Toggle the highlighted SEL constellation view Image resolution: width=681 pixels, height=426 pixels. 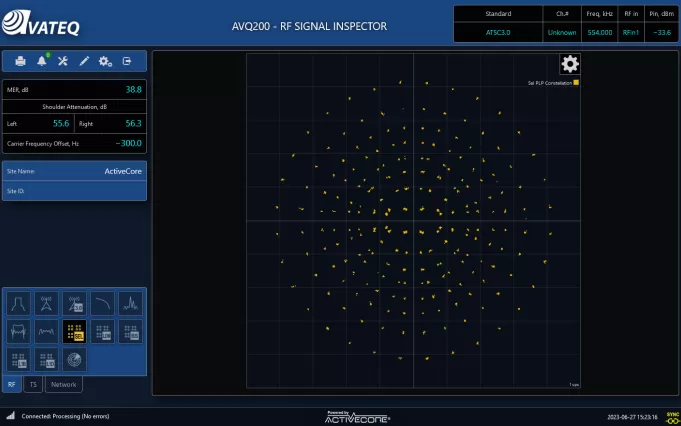pos(74,331)
